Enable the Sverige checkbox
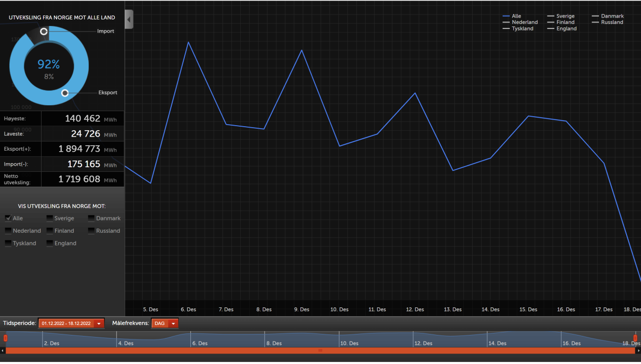Viewport: 641px width, 364px height. click(x=50, y=218)
